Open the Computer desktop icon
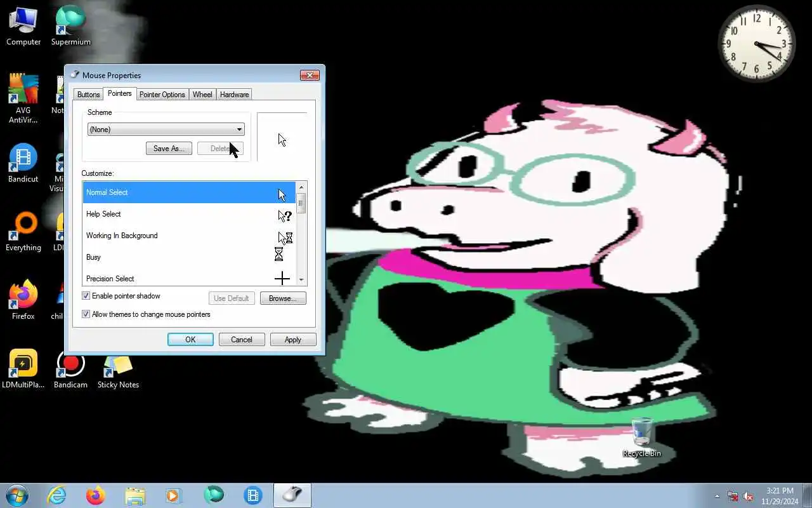This screenshot has height=508, width=812. click(23, 26)
